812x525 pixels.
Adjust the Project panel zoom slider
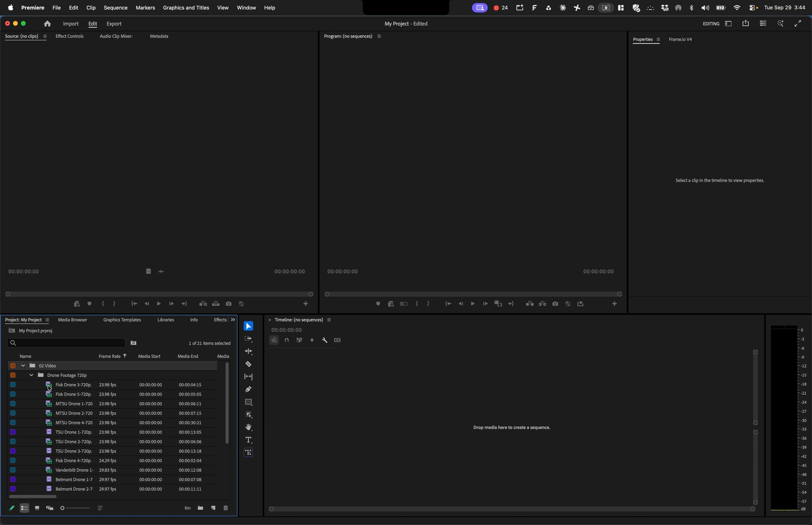point(75,508)
